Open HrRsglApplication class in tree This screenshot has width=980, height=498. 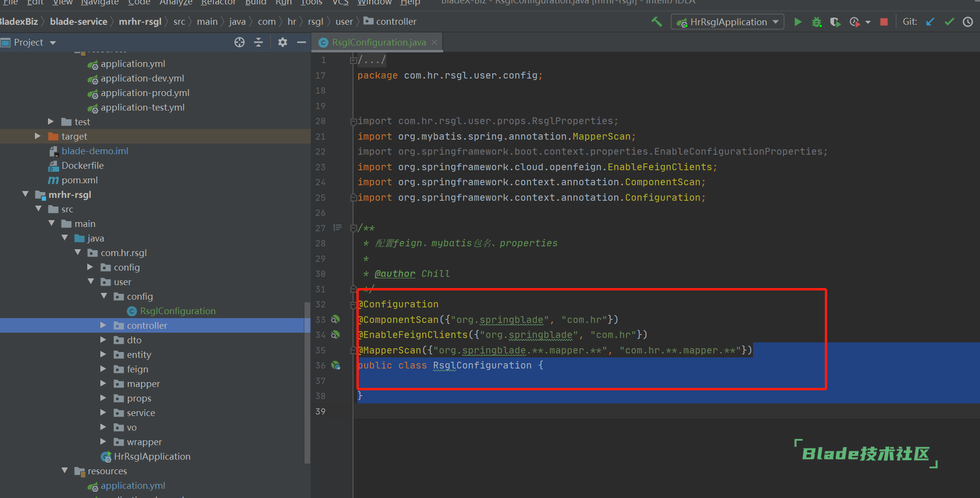(x=152, y=456)
